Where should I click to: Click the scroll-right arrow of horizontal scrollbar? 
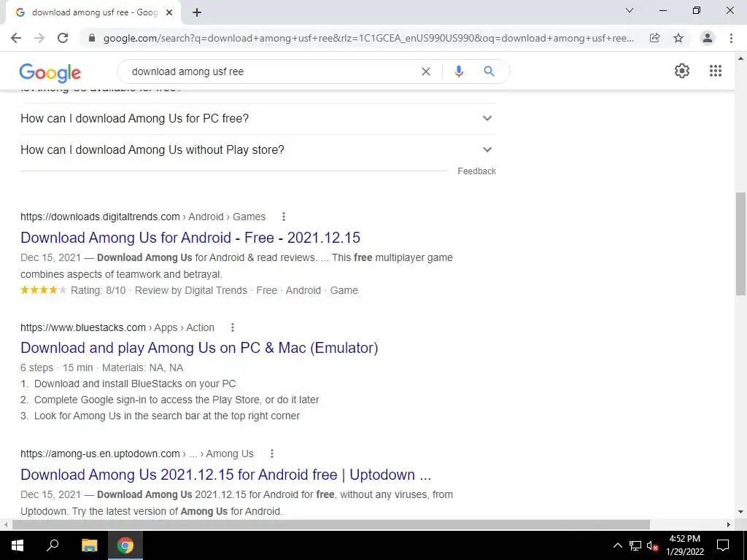729,524
